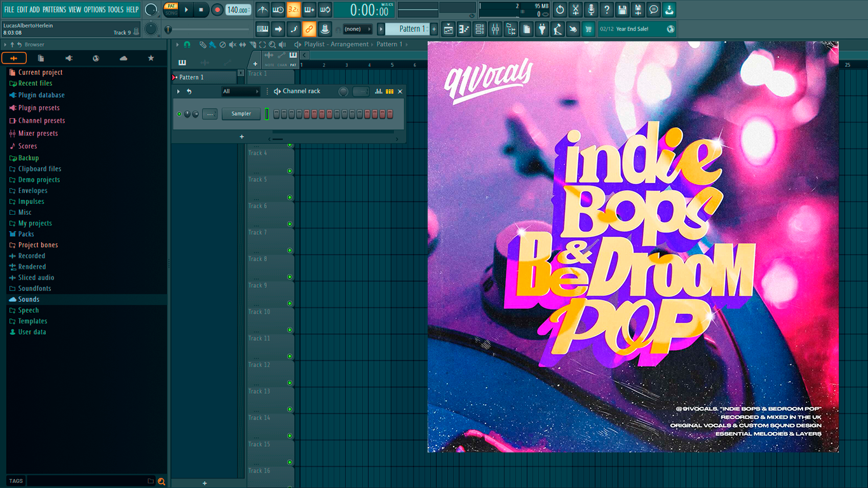The image size is (868, 488).
Task: Open the help question mark icon
Action: [607, 10]
